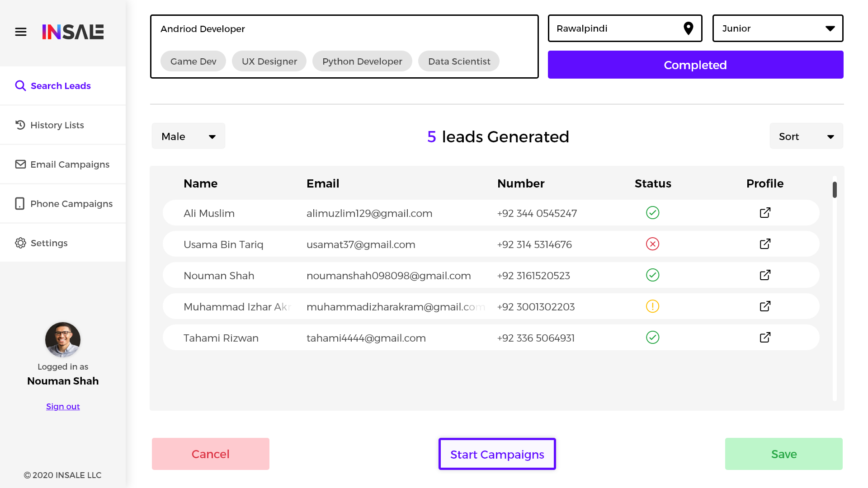Click number +92 3161520523
The width and height of the screenshot is (868, 488).
pos(534,276)
